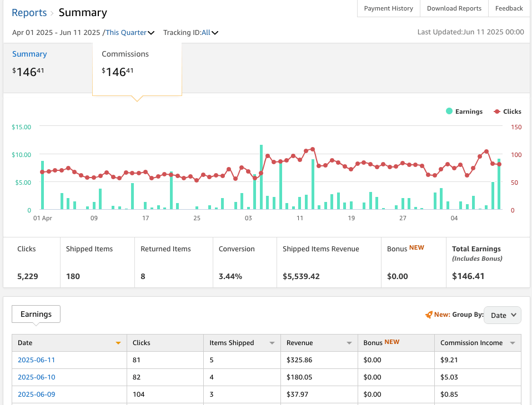The height and width of the screenshot is (405, 532).
Task: Switch to the Payment History tab
Action: (388, 8)
